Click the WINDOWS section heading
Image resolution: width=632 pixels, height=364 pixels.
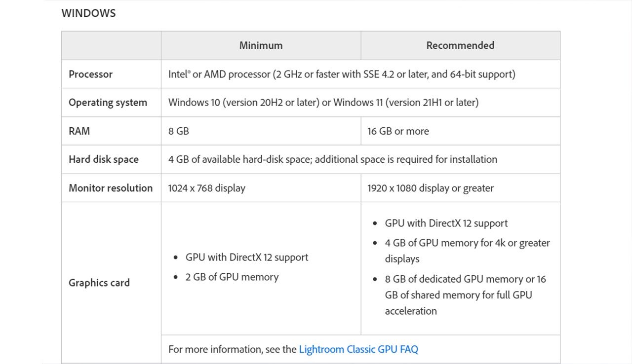(88, 13)
